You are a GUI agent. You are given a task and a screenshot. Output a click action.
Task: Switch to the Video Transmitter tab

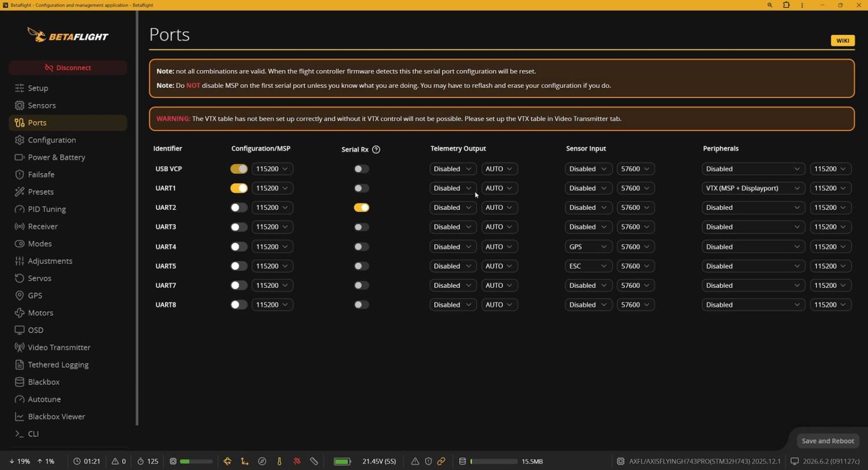point(68,347)
